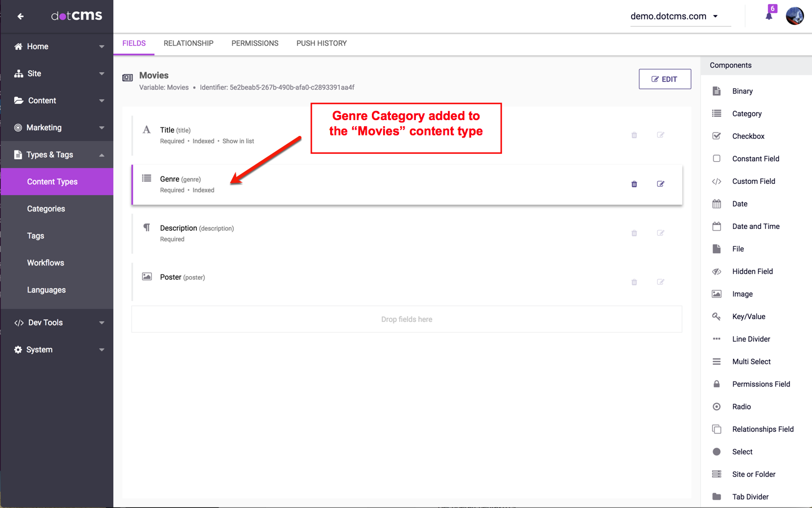The image size is (812, 508).
Task: Open the demo.dotcms.com site dropdown
Action: 675,16
